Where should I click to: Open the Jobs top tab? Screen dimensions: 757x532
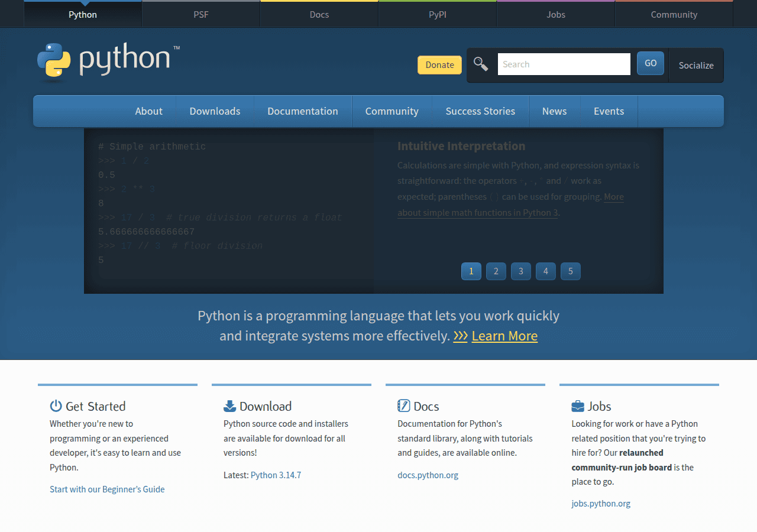point(556,14)
